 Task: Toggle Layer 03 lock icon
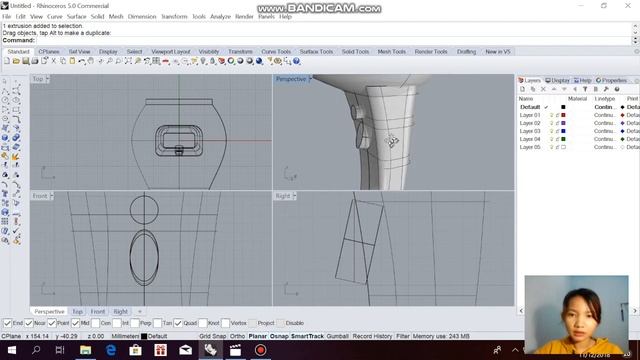(557, 131)
